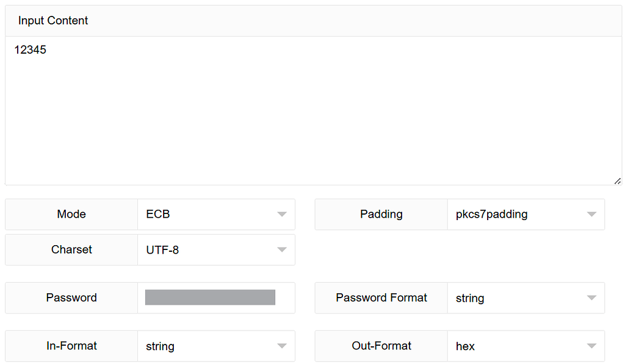The image size is (625, 364).
Task: Click the In-Format dropdown arrow
Action: click(x=281, y=346)
